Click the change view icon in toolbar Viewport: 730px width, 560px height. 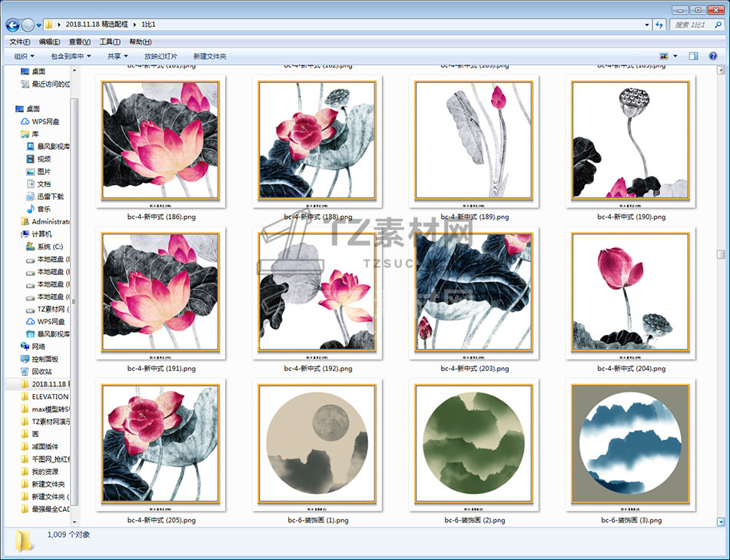(x=664, y=56)
